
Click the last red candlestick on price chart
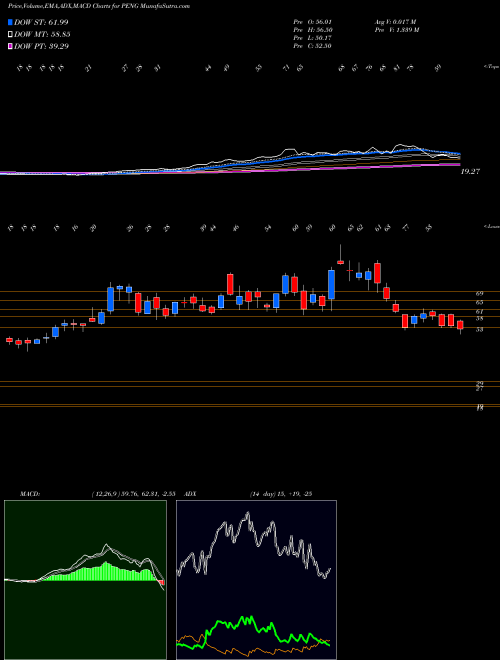(460, 325)
